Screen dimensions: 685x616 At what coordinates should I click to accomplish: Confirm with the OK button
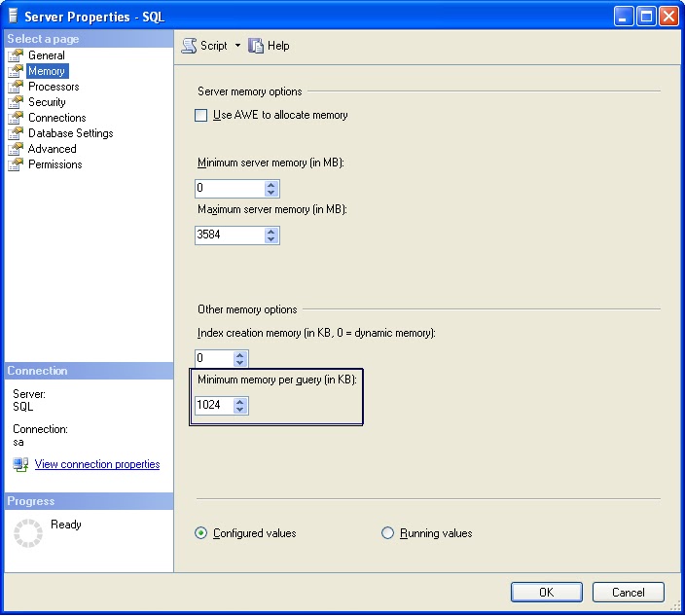tap(547, 593)
